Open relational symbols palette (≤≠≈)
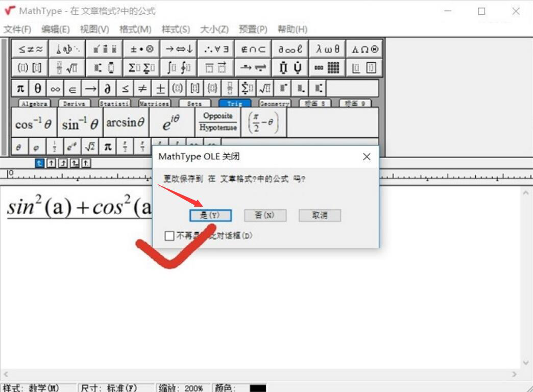This screenshot has height=392, width=533. [x=30, y=50]
